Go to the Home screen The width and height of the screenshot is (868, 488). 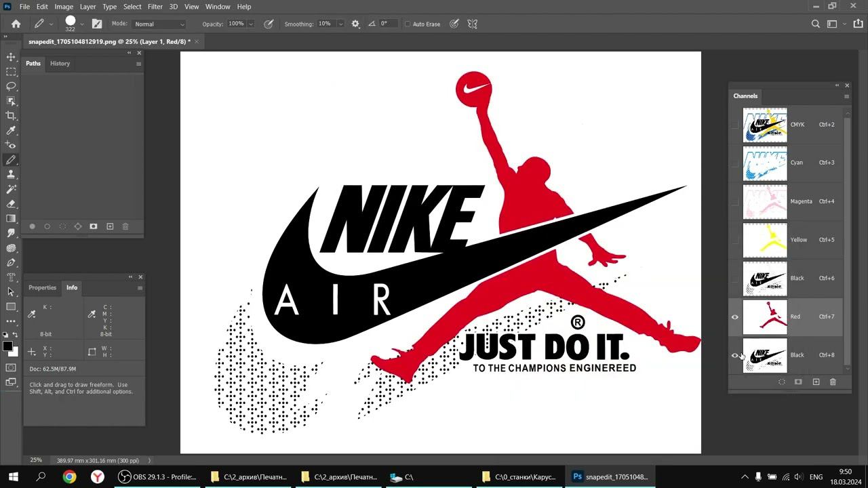[16, 24]
